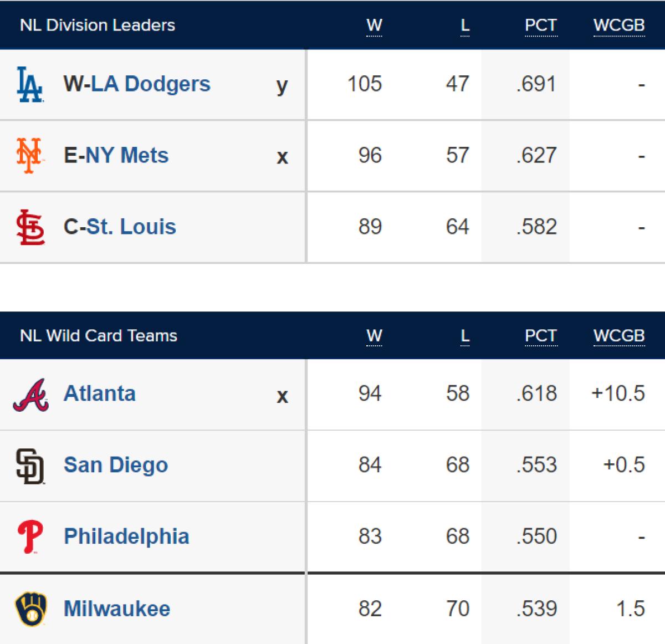Click the St. Louis Cardinals logo

coord(30,227)
